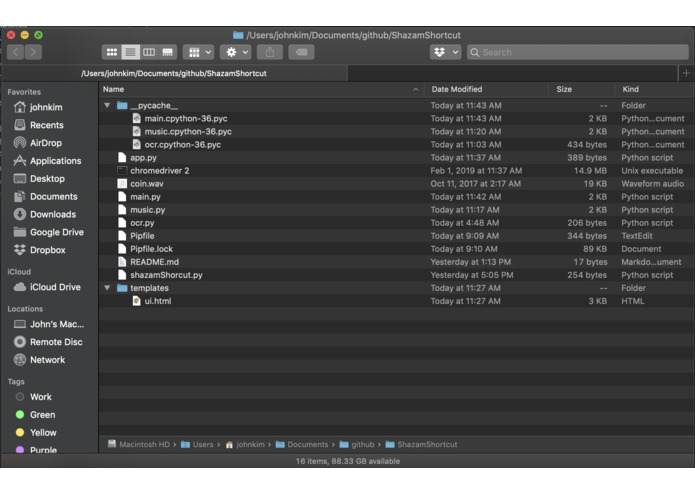Go back with the left arrow button
The width and height of the screenshot is (695, 494).
pyautogui.click(x=16, y=52)
